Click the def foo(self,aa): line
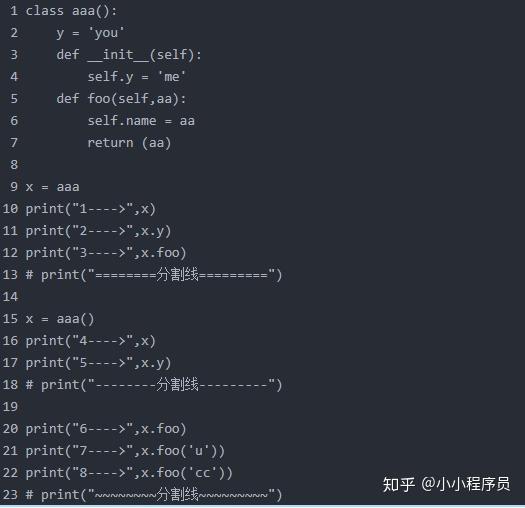The width and height of the screenshot is (525, 508). click(x=121, y=99)
